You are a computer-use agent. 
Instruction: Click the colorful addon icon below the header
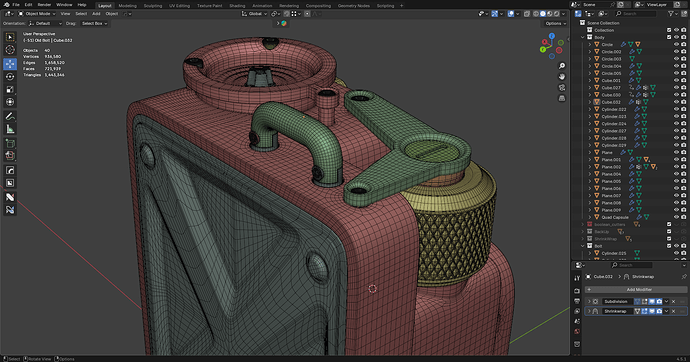(x=284, y=23)
